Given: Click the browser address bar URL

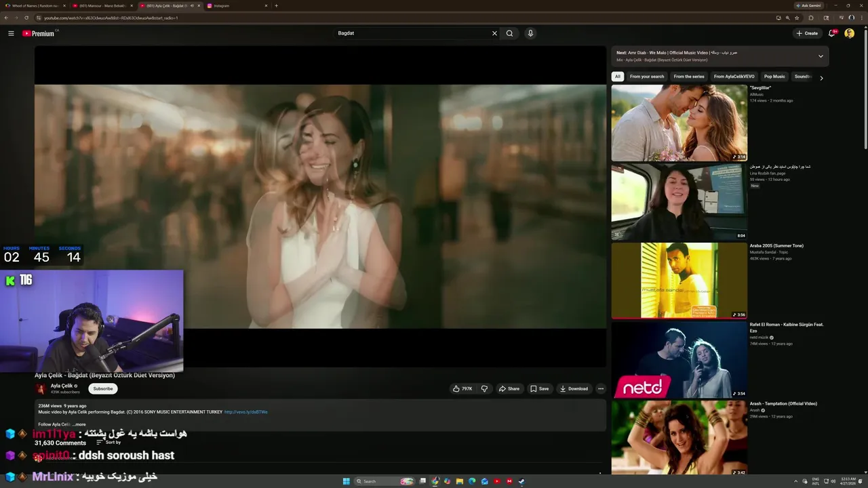Looking at the screenshot, I should pos(111,18).
